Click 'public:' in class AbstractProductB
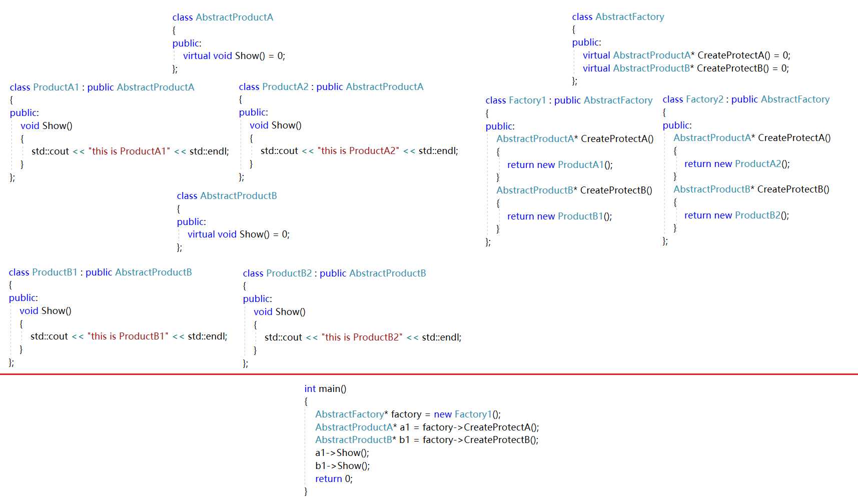The height and width of the screenshot is (504, 858). 191,222
